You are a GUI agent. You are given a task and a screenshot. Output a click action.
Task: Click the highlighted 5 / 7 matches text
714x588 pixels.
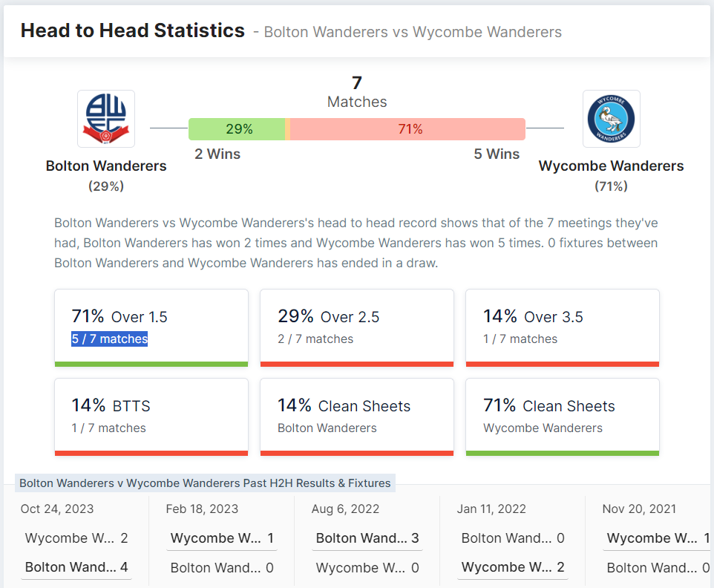coord(109,339)
